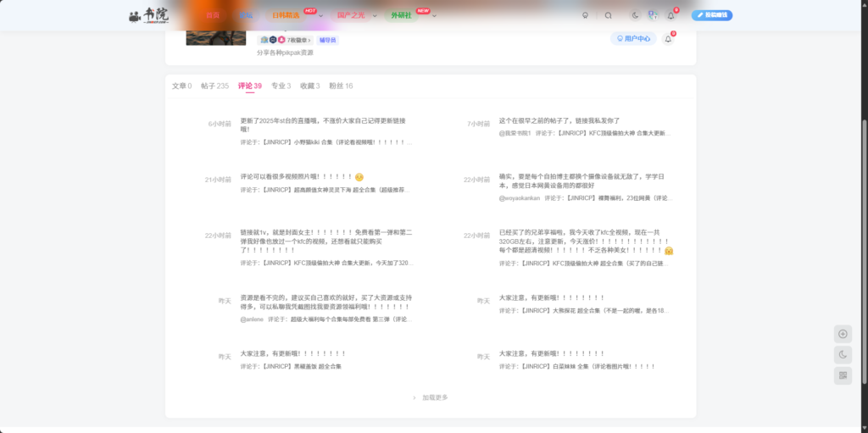Open post 裸舞福利，23位网黄 link
The height and width of the screenshot is (433, 868).
point(620,198)
